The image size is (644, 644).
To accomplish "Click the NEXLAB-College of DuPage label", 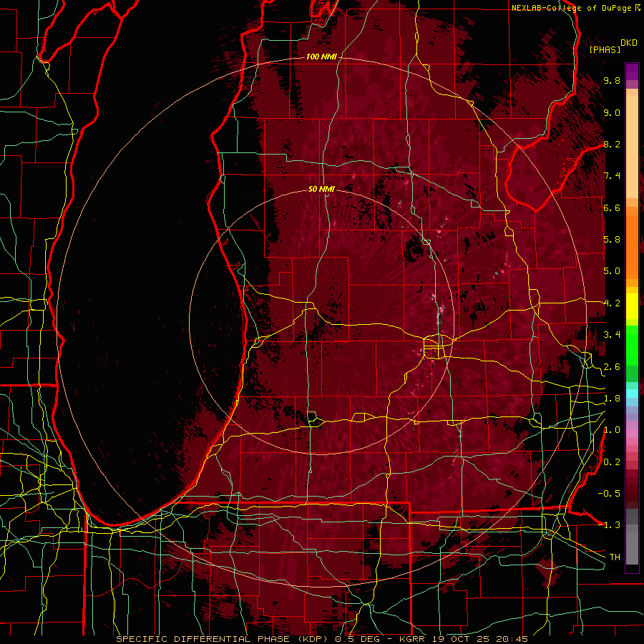I will (x=572, y=8).
